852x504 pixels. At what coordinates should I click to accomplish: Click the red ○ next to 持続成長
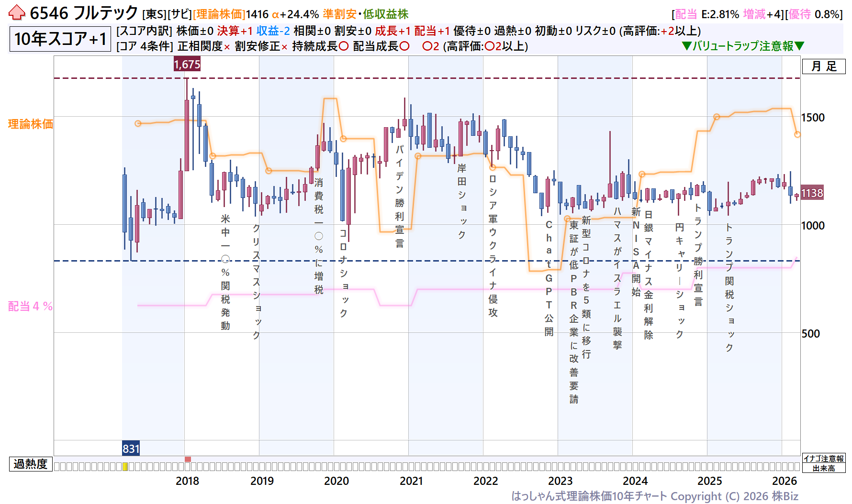(x=343, y=46)
